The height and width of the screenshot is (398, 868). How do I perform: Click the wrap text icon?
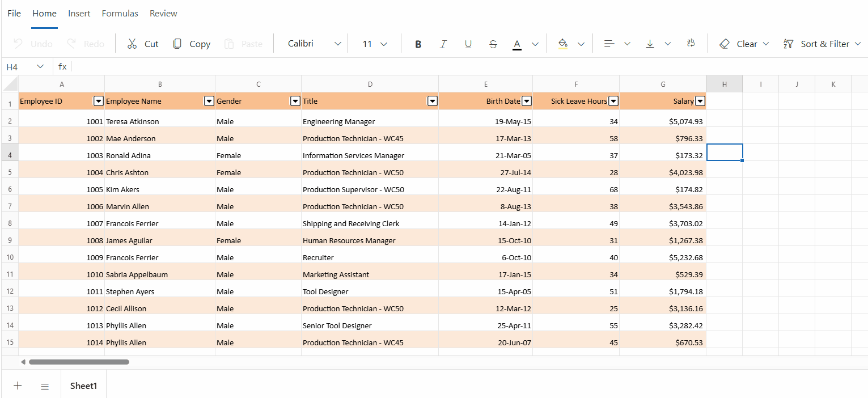pos(691,44)
